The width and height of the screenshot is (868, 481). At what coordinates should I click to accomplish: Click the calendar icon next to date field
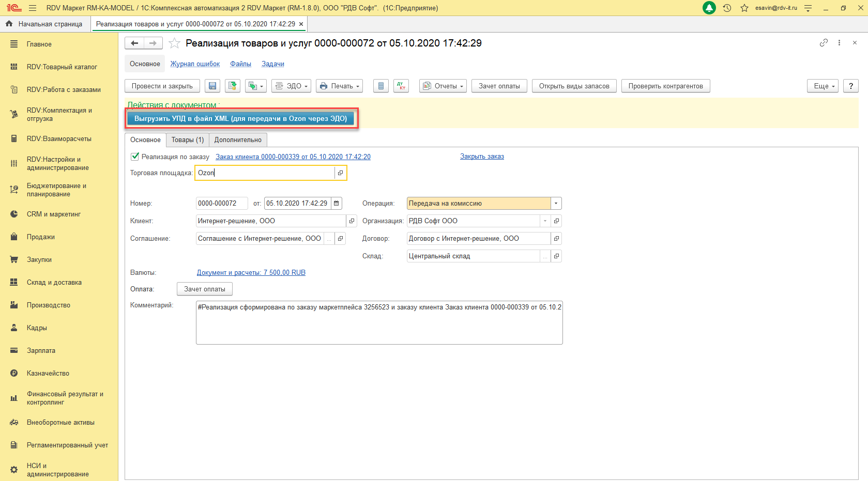tap(337, 204)
